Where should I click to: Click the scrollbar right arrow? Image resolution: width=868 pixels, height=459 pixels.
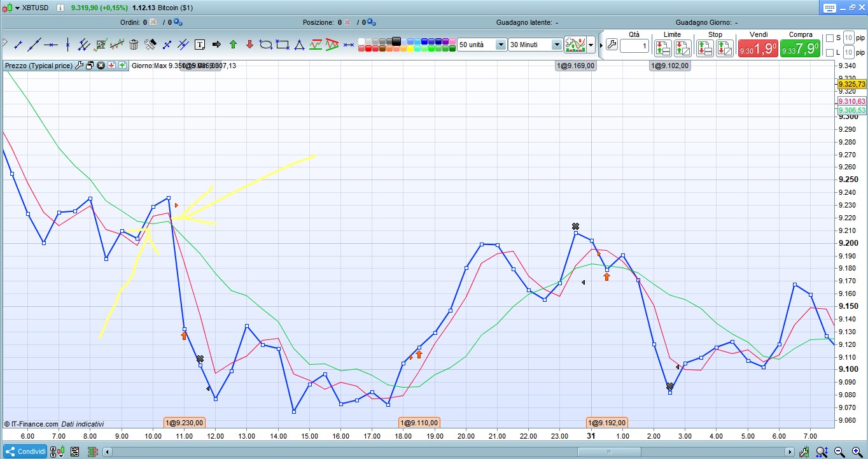tap(790, 451)
